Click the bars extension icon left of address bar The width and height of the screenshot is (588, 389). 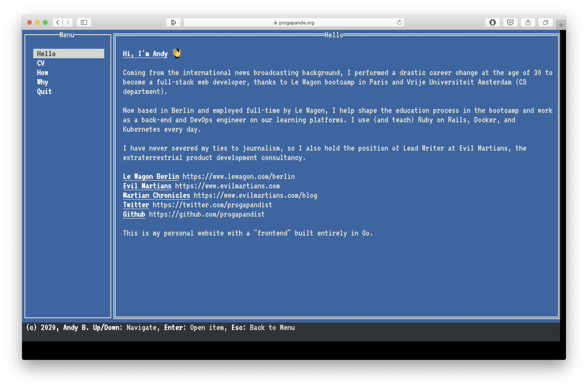[x=173, y=22]
